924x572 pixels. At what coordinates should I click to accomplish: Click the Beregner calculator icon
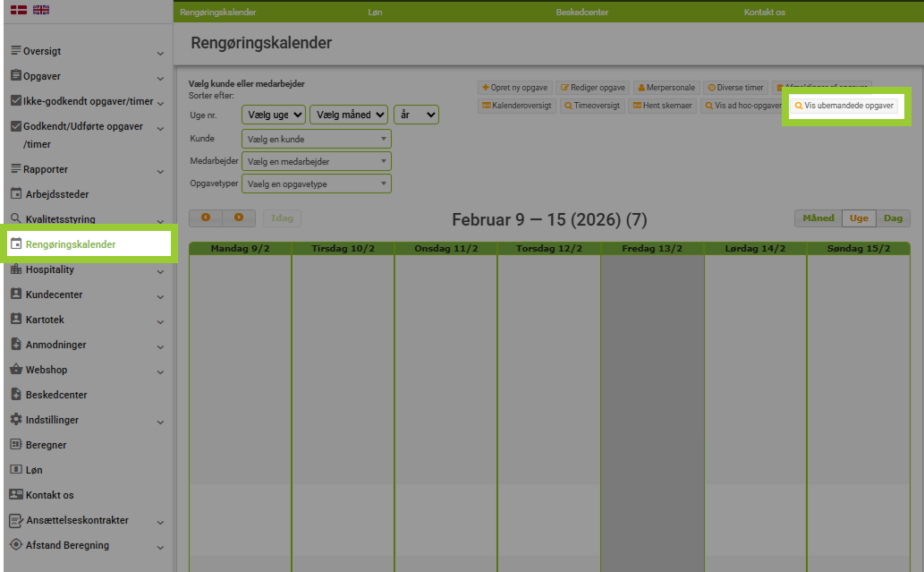(x=16, y=445)
